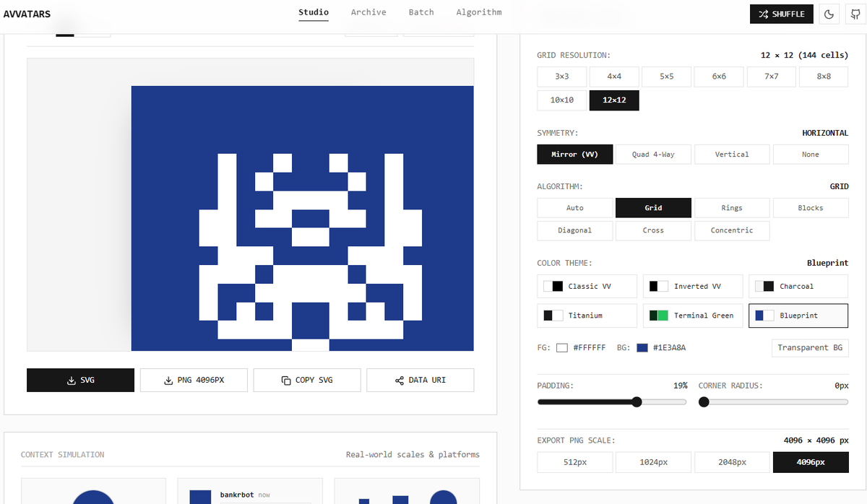Switch grid resolution to 7×7
Viewport: 867px width, 504px height.
(772, 77)
